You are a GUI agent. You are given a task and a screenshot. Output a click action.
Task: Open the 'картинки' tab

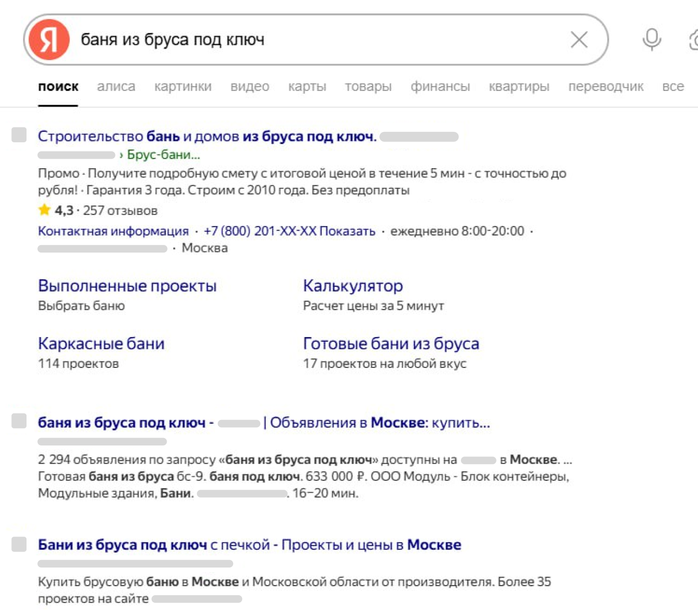click(183, 86)
